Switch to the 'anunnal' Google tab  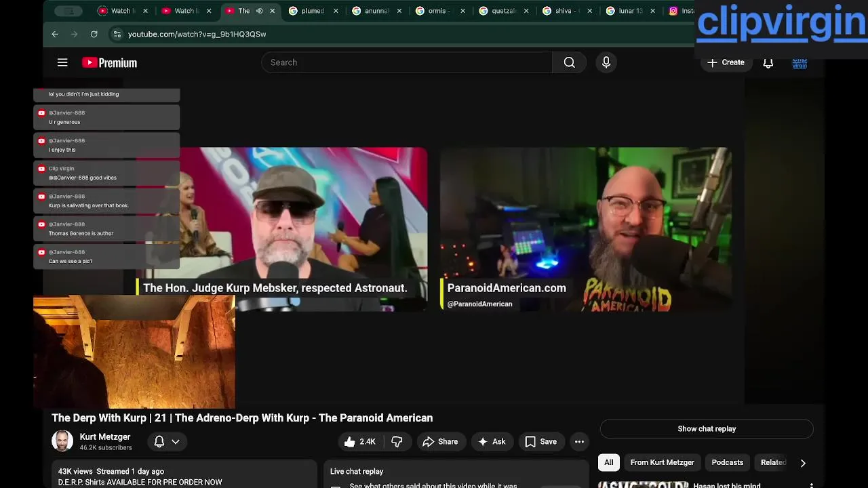376,11
